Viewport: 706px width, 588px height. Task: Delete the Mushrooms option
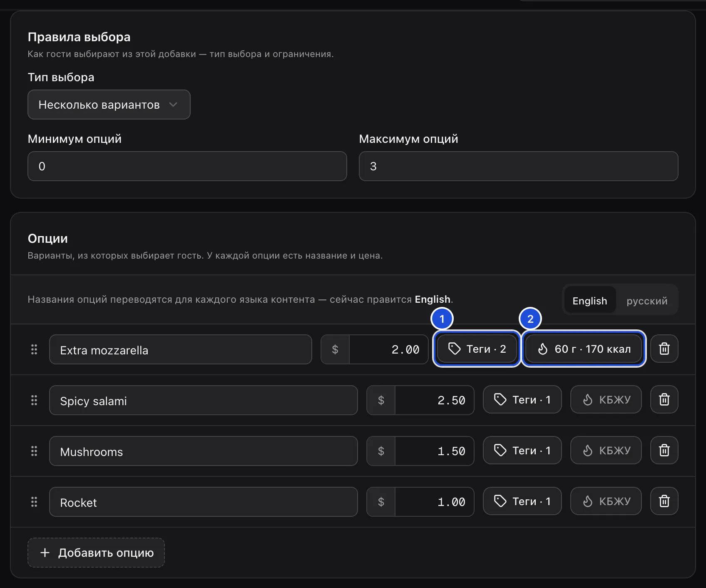pyautogui.click(x=664, y=451)
